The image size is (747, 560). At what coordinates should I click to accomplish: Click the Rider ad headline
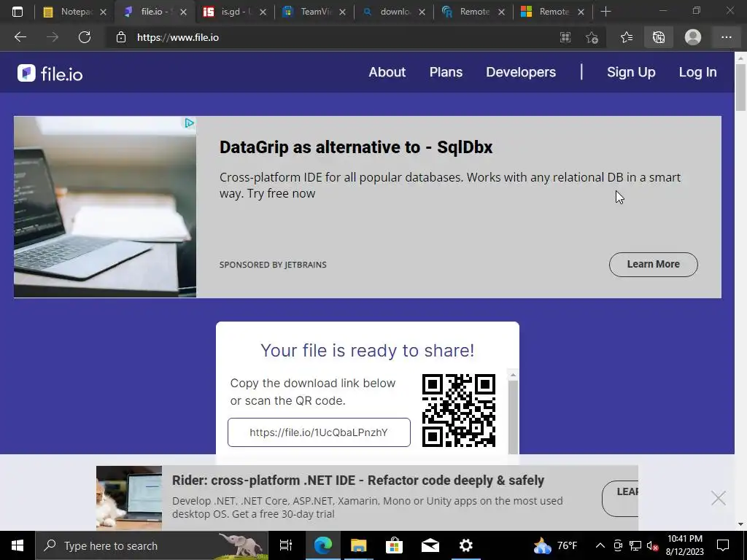click(x=357, y=480)
